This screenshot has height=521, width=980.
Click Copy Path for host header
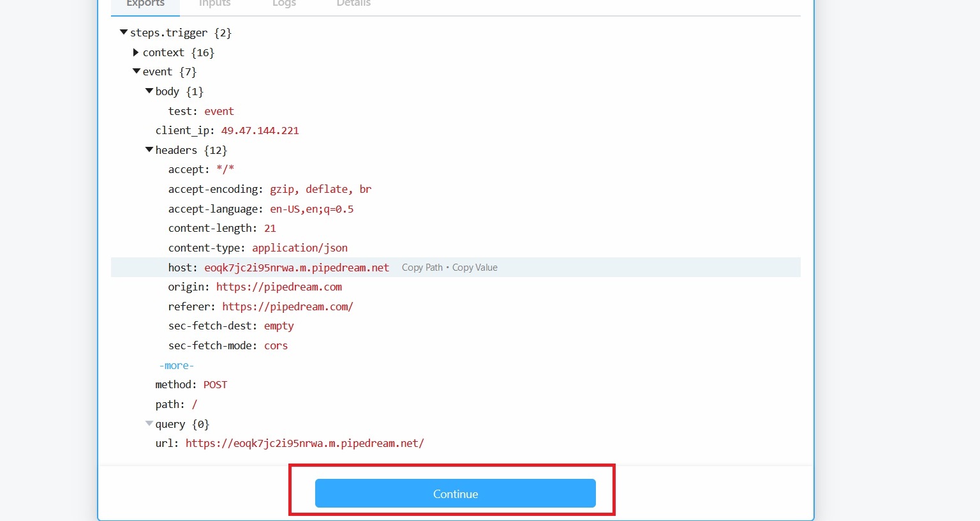click(422, 268)
